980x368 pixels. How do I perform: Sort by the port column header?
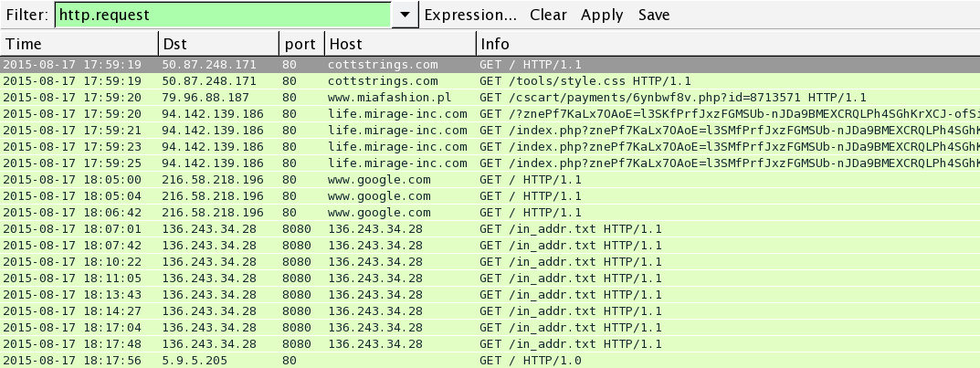point(300,44)
